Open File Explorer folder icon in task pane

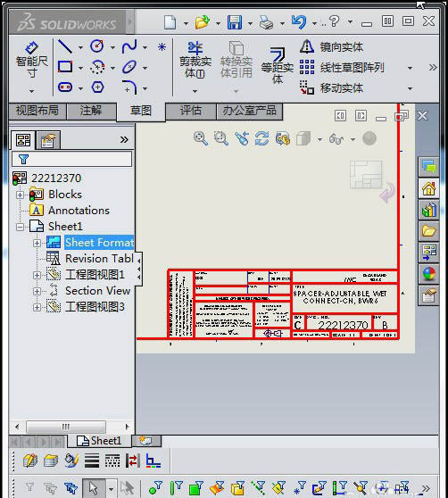[428, 231]
